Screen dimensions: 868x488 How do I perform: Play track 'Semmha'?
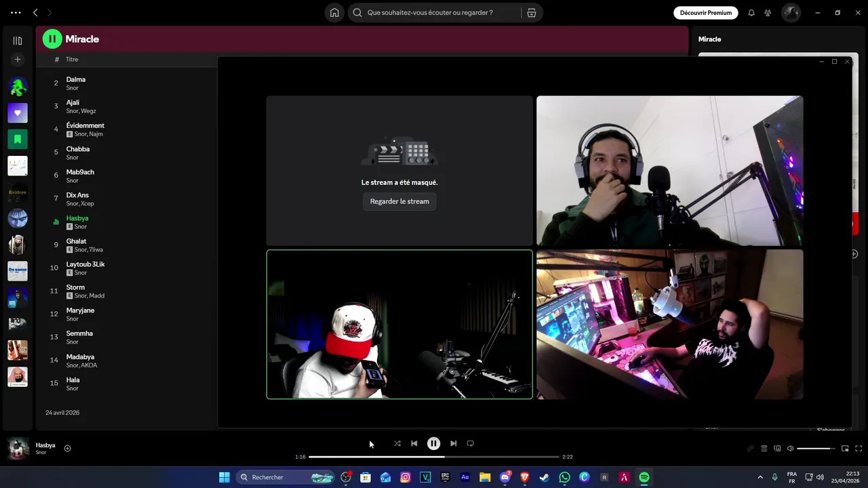79,333
